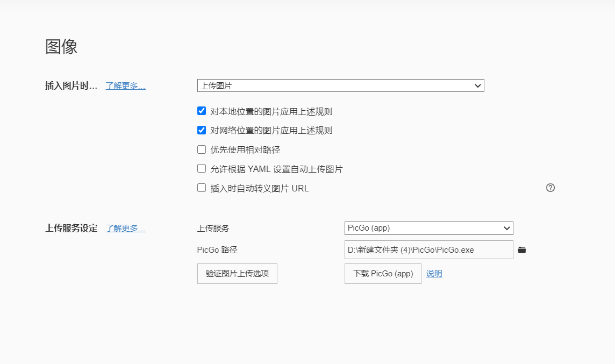
Task: Open the 上传服务 dropdown
Action: coord(428,228)
